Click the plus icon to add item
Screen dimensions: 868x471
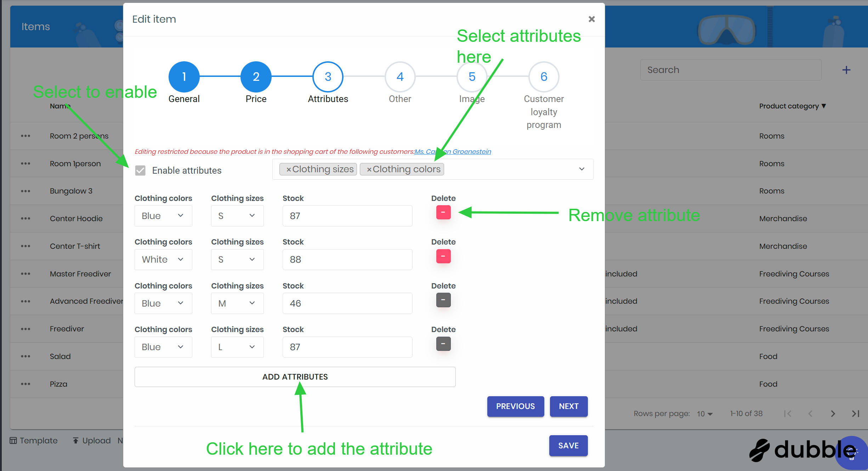pos(846,70)
